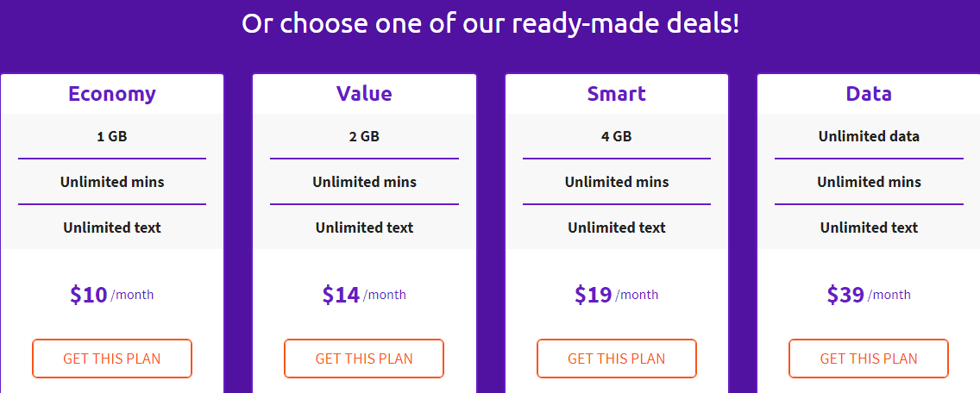Click the $39 /month price
The width and height of the screenshot is (980, 393).
point(869,295)
